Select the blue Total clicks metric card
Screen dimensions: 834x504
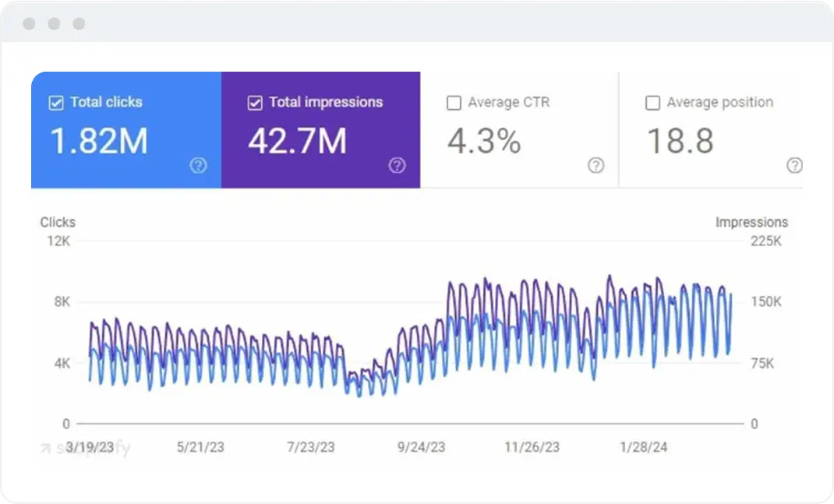125,130
